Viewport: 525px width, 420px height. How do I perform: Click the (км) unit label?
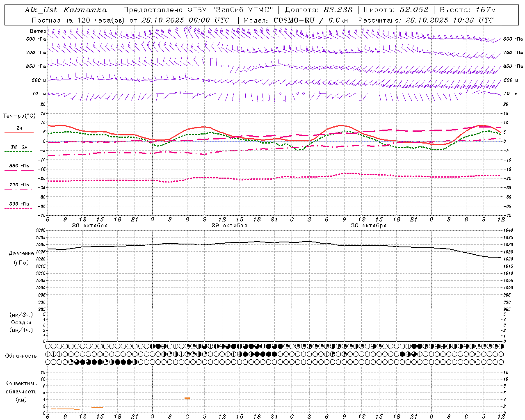click(21, 399)
